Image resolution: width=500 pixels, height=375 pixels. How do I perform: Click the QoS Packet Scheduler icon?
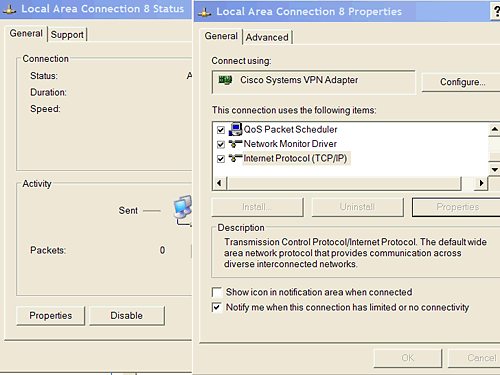[235, 129]
